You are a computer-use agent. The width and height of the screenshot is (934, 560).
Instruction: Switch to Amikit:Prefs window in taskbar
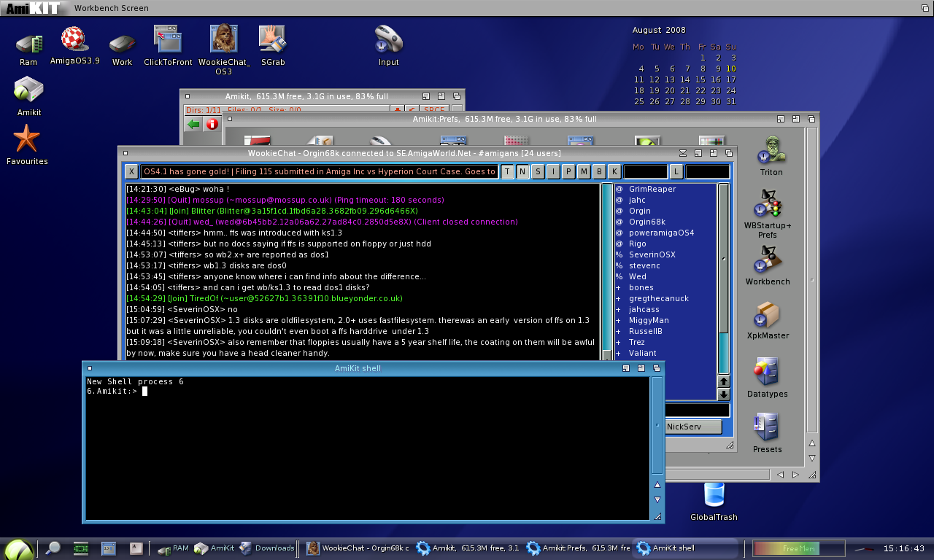578,548
